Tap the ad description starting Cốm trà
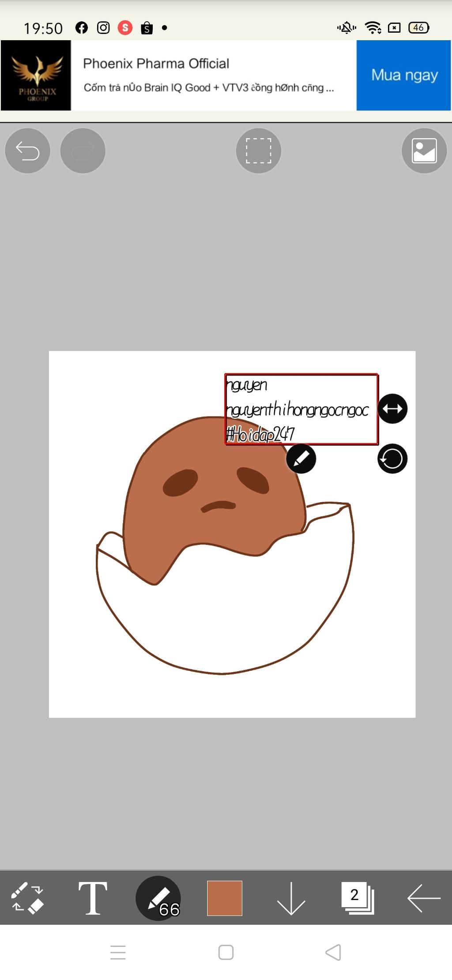Screen dimensions: 452x980 click(209, 87)
